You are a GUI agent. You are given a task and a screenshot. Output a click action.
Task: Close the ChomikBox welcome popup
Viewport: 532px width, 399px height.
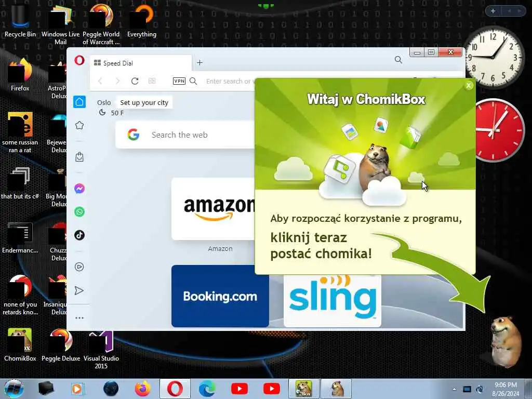[469, 86]
